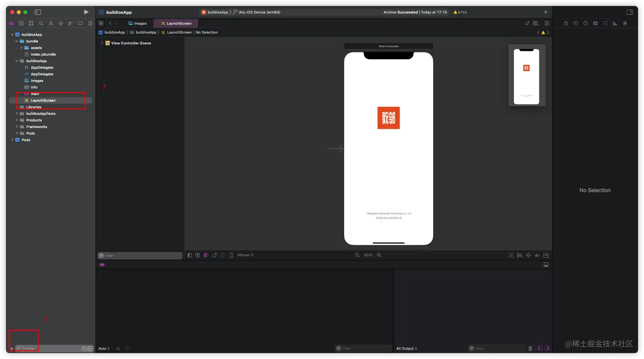Open the Test navigator diamond icon
Viewport: 644px width, 359px height.
pos(60,23)
